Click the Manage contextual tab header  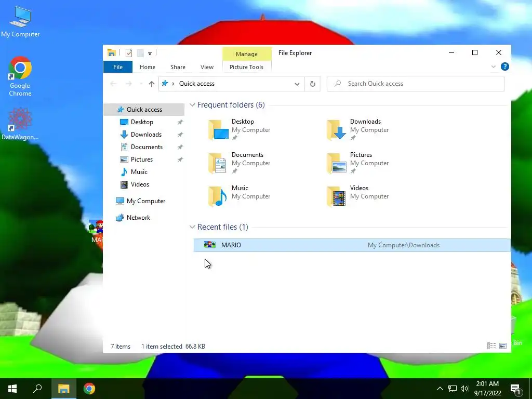tap(247, 54)
